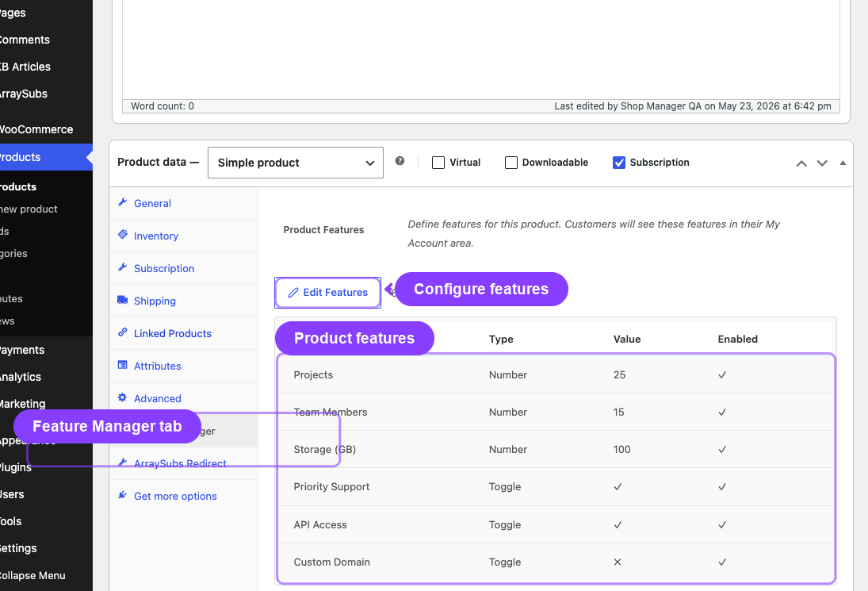This screenshot has width=868, height=591.
Task: Click the Projects feature name
Action: coord(313,375)
